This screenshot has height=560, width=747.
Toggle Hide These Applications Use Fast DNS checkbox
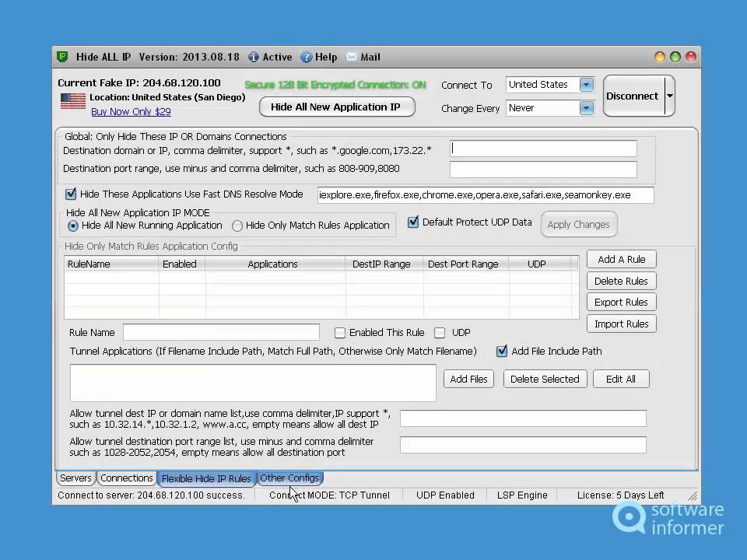pyautogui.click(x=71, y=194)
